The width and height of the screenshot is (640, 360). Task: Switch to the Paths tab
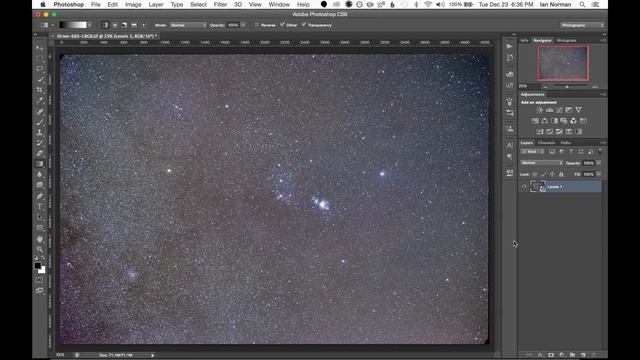[566, 143]
